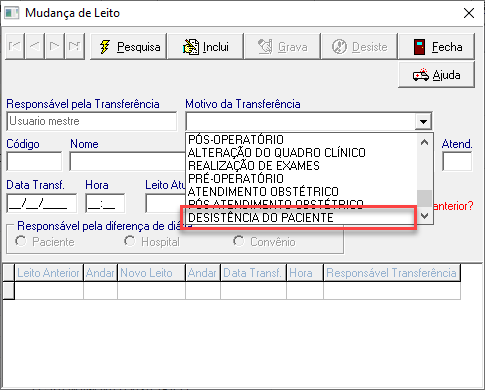Click Leito Anterior column header
The height and width of the screenshot is (390, 485).
[49, 273]
